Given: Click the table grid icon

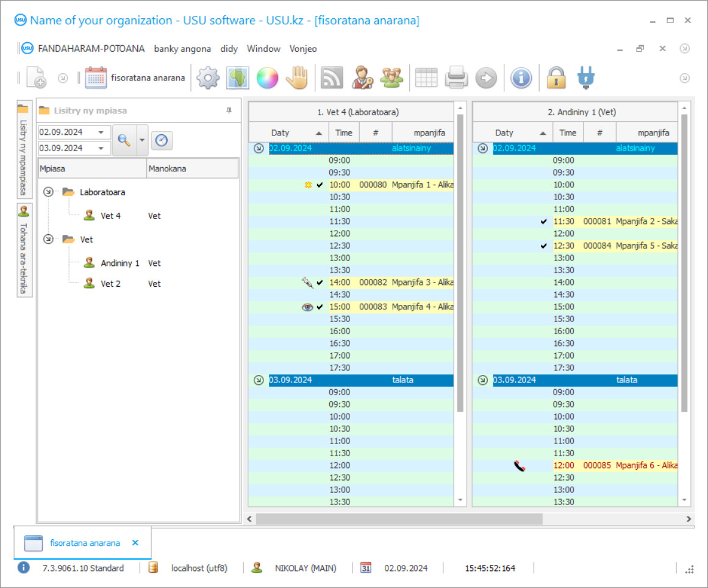Looking at the screenshot, I should coord(426,77).
